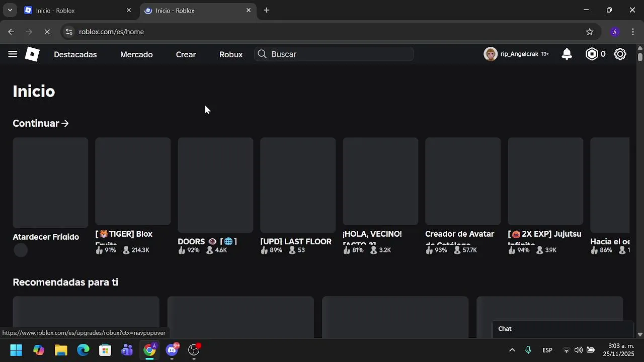Switch to the first Inicio - Roblox tab

pyautogui.click(x=78, y=10)
